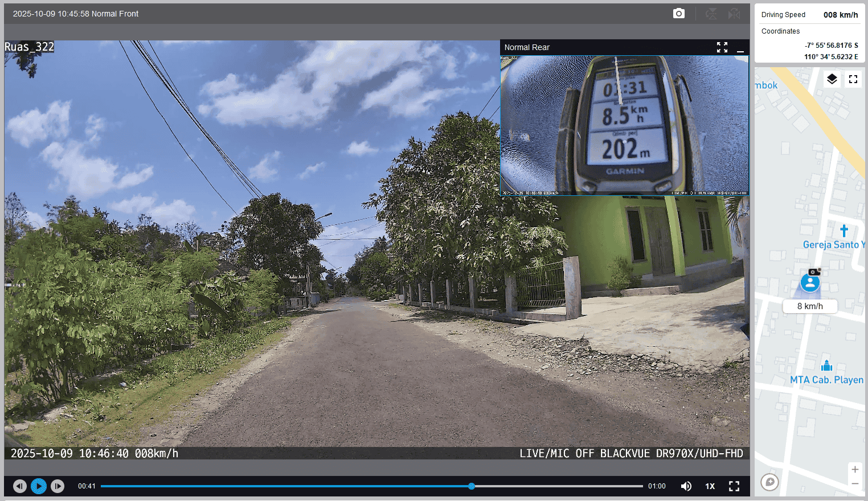Step back to the previous frame
The height and width of the screenshot is (501, 868).
(20, 486)
